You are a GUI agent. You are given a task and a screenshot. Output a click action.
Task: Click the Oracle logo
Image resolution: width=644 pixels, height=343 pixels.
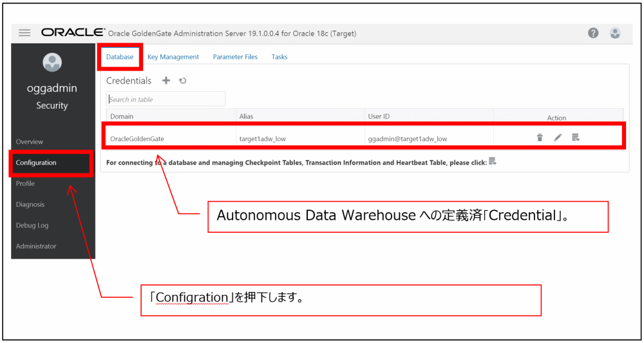point(73,33)
